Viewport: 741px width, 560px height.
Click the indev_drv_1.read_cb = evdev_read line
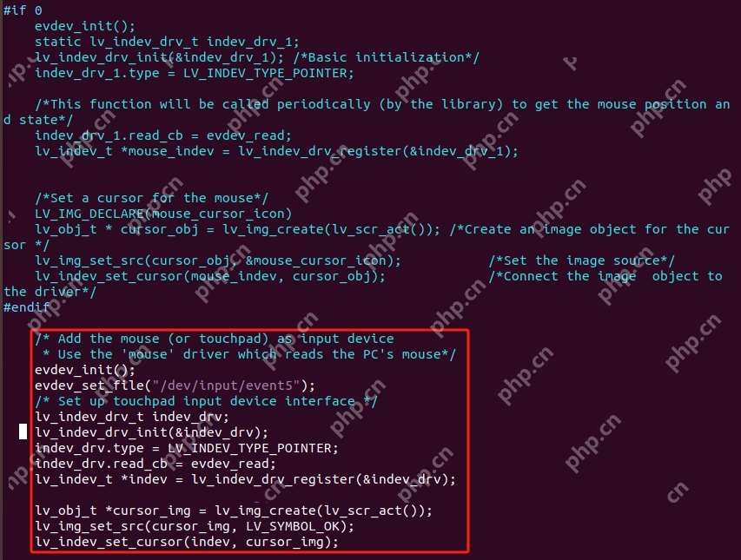163,135
